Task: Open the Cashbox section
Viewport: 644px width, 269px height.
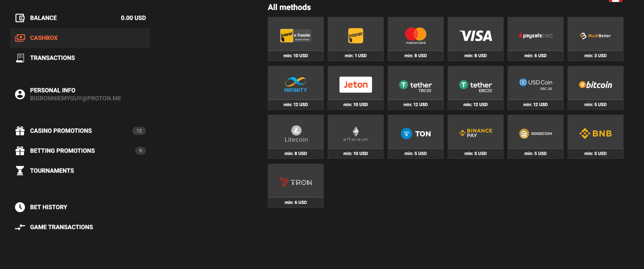Action: point(80,38)
